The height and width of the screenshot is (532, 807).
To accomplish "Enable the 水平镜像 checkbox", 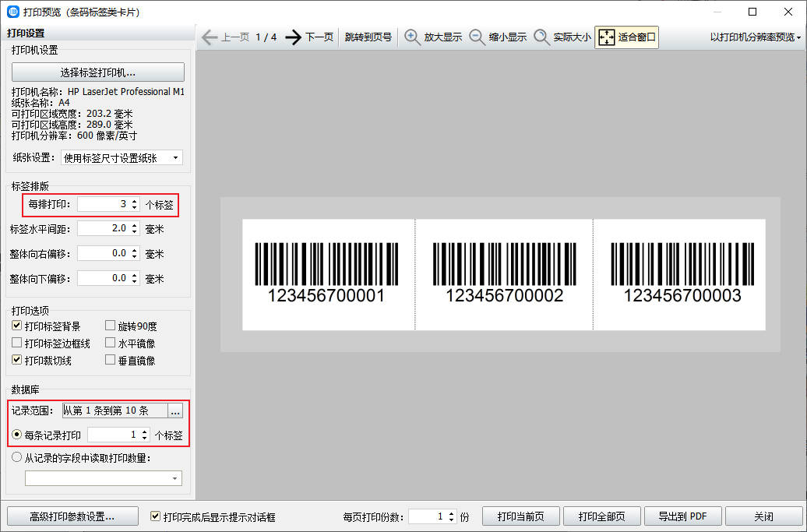I will tap(110, 342).
